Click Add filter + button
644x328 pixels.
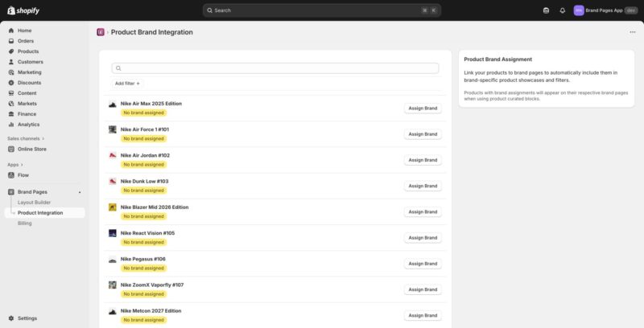tap(127, 83)
